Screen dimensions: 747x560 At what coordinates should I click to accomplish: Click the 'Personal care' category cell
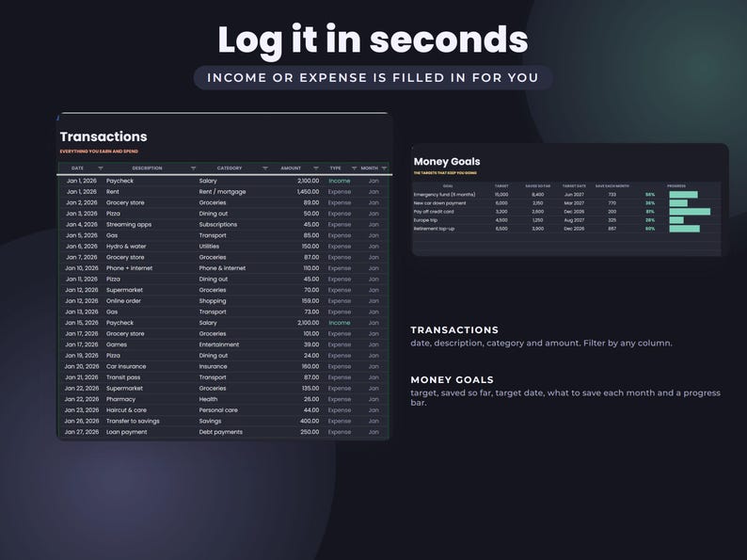218,410
